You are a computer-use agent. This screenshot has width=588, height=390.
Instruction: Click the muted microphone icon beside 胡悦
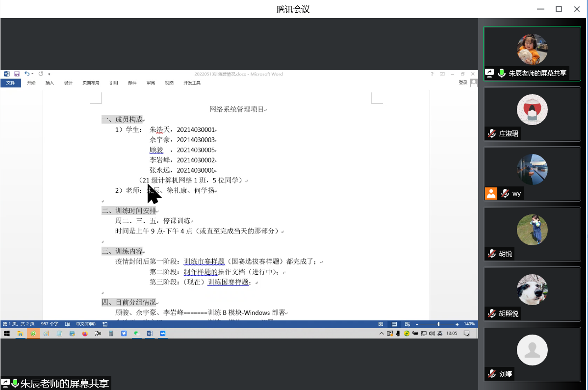491,254
